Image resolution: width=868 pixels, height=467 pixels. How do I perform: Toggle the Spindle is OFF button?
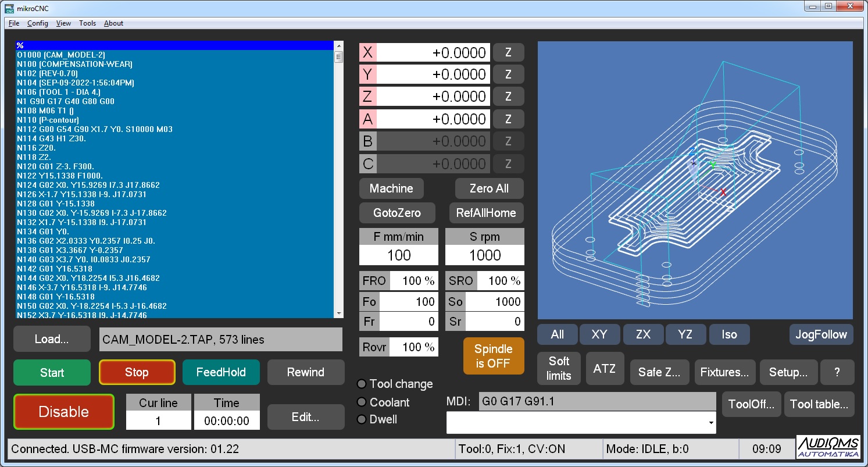pyautogui.click(x=493, y=356)
